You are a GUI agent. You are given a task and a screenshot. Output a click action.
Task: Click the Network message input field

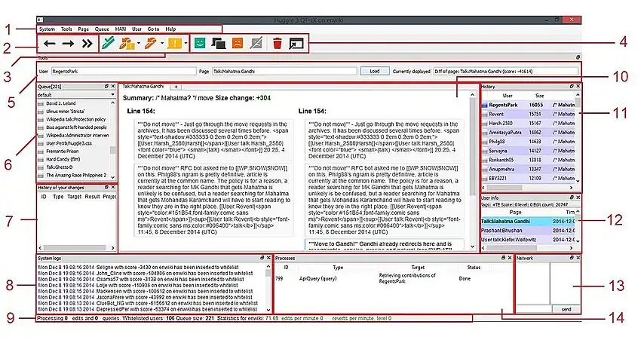[533, 309]
